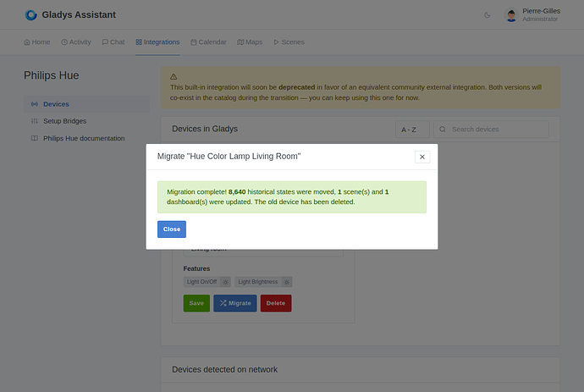Toggle dark mode moon icon
The image size is (584, 392).
pos(488,15)
